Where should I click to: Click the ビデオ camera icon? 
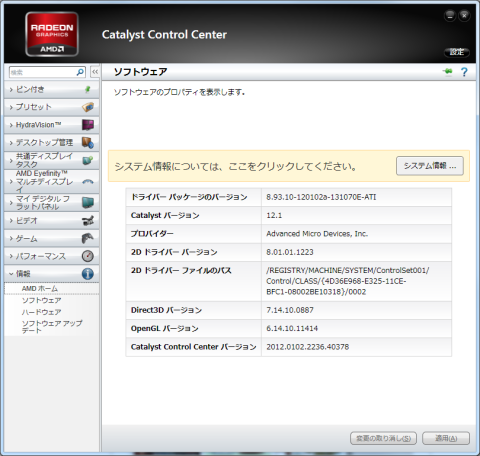tap(88, 220)
